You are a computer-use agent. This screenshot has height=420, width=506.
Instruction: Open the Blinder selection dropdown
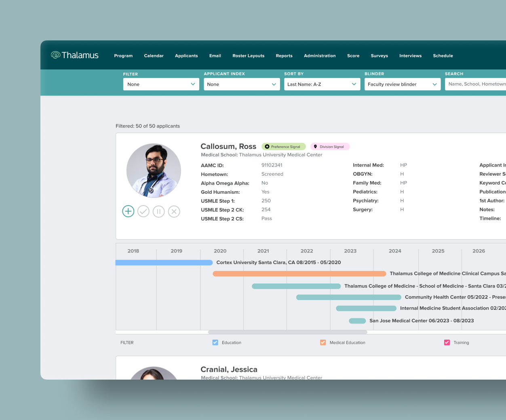point(403,84)
